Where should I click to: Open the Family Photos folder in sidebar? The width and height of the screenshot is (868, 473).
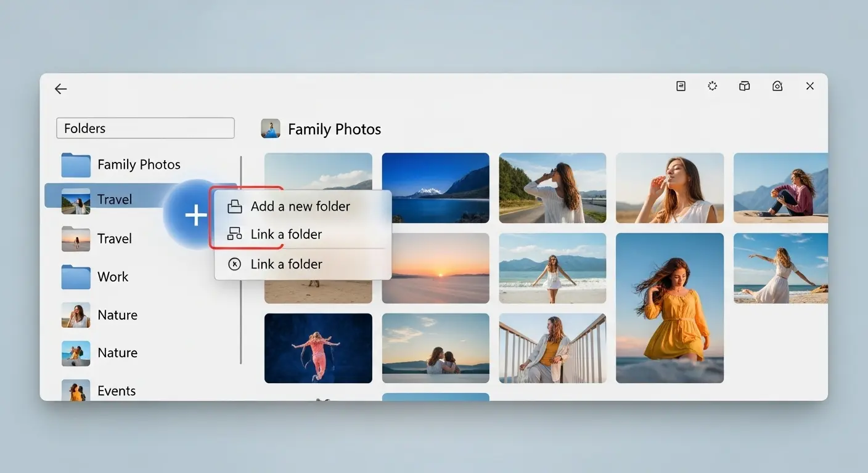click(138, 164)
